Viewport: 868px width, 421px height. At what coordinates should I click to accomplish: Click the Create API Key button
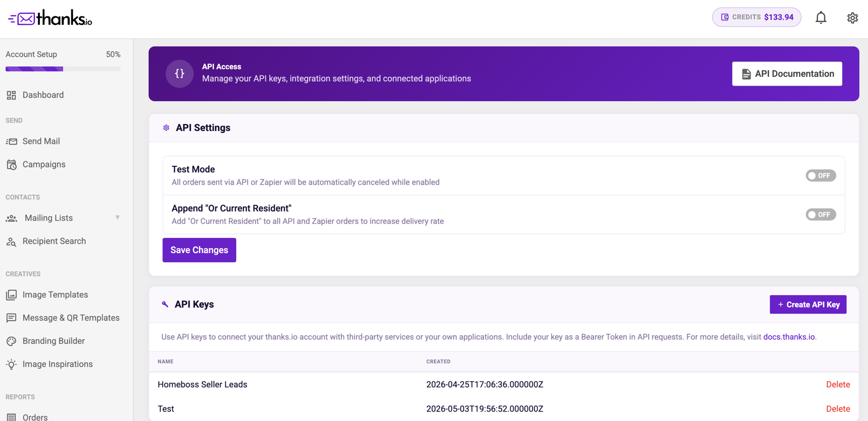click(808, 305)
